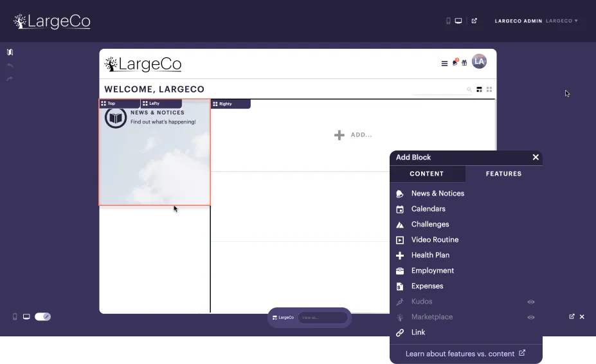This screenshot has height=364, width=596.
Task: Click the undo arrow in left sidebar
Action: tap(10, 66)
